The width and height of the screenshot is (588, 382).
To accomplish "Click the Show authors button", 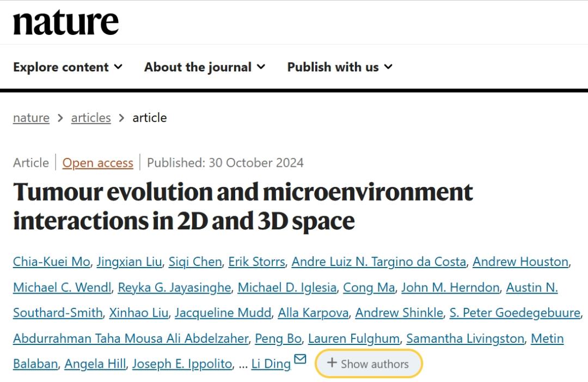I will [x=369, y=363].
